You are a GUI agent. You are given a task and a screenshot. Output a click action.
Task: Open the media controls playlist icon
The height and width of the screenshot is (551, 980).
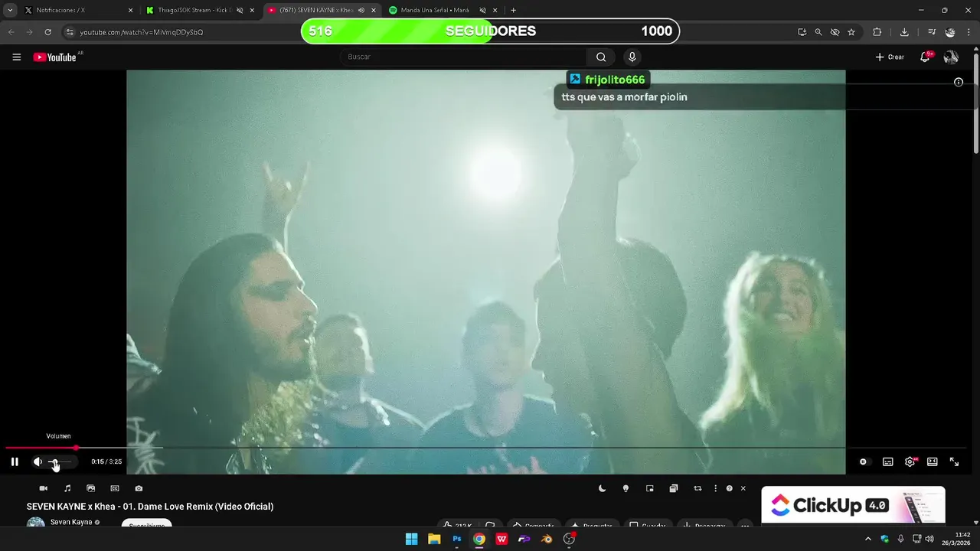931,32
